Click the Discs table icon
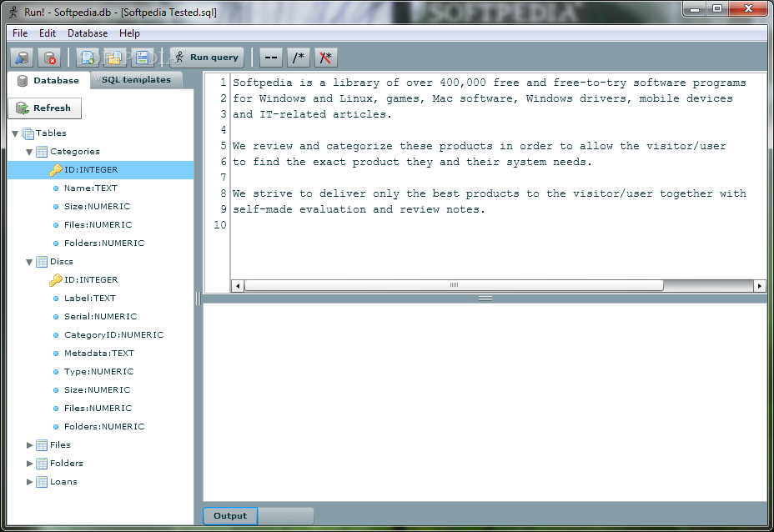The image size is (774, 532). pos(42,262)
